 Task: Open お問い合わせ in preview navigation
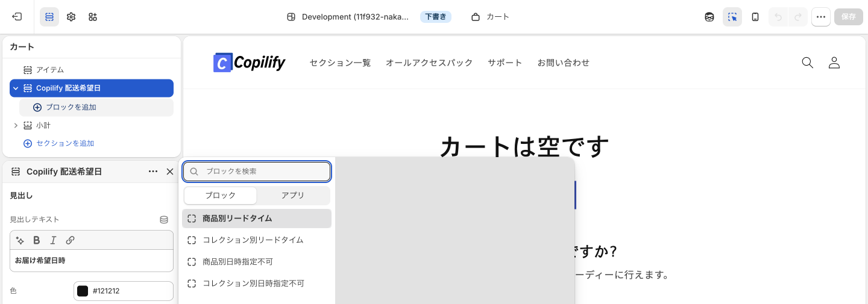pos(564,63)
